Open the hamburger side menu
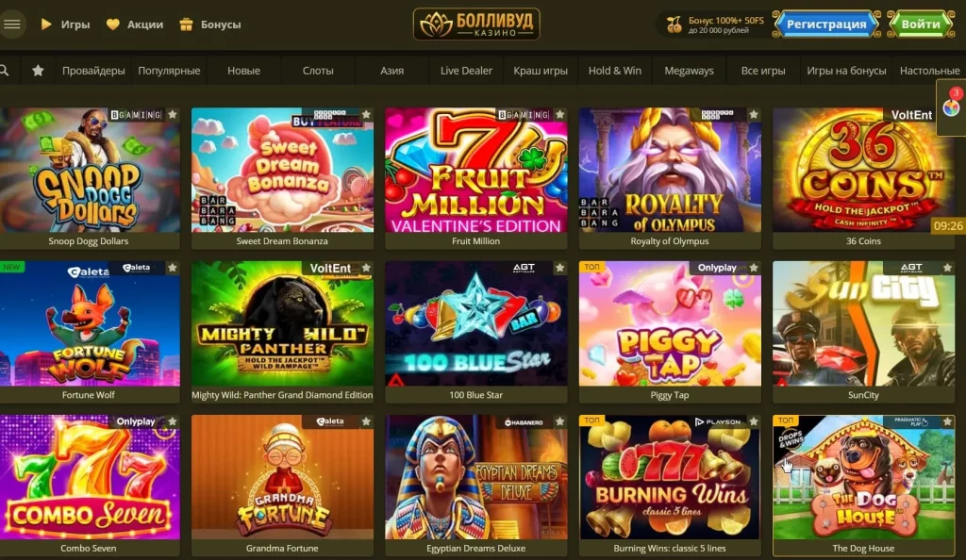Image resolution: width=966 pixels, height=560 pixels. pyautogui.click(x=11, y=25)
